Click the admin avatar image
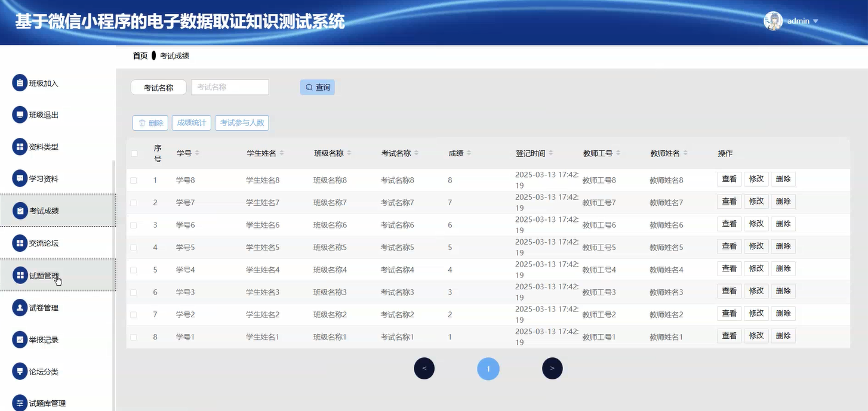 point(772,20)
